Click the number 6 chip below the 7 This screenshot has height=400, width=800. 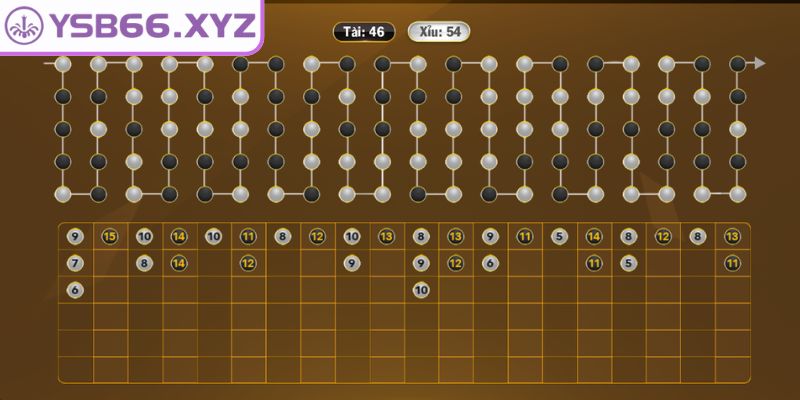(x=75, y=290)
